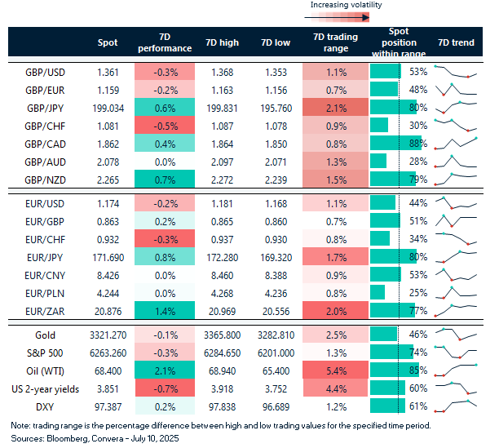
Task: Click the EUR/PLN 25% spot position bar
Action: coord(378,292)
